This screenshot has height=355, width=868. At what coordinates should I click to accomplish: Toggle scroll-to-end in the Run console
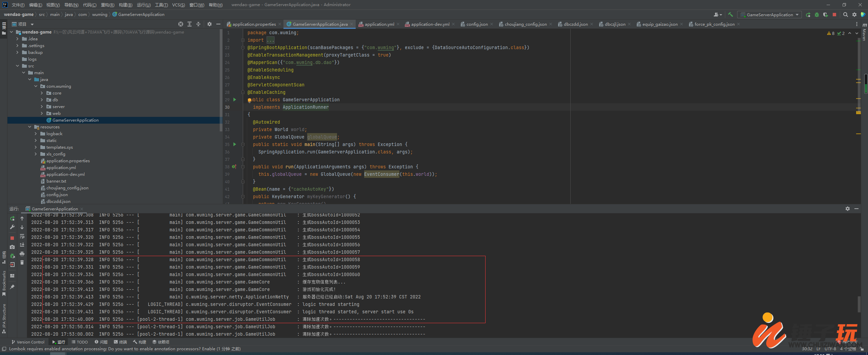pos(22,245)
